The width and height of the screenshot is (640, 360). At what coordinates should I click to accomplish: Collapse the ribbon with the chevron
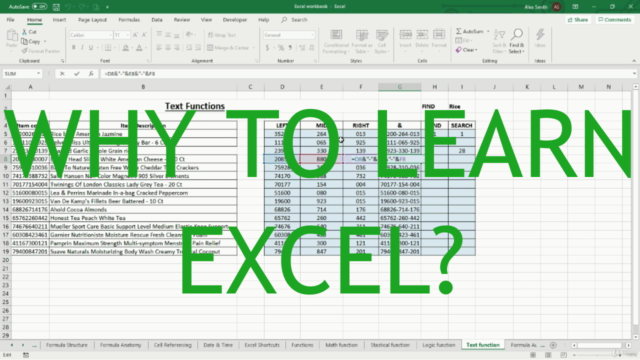tap(633, 61)
